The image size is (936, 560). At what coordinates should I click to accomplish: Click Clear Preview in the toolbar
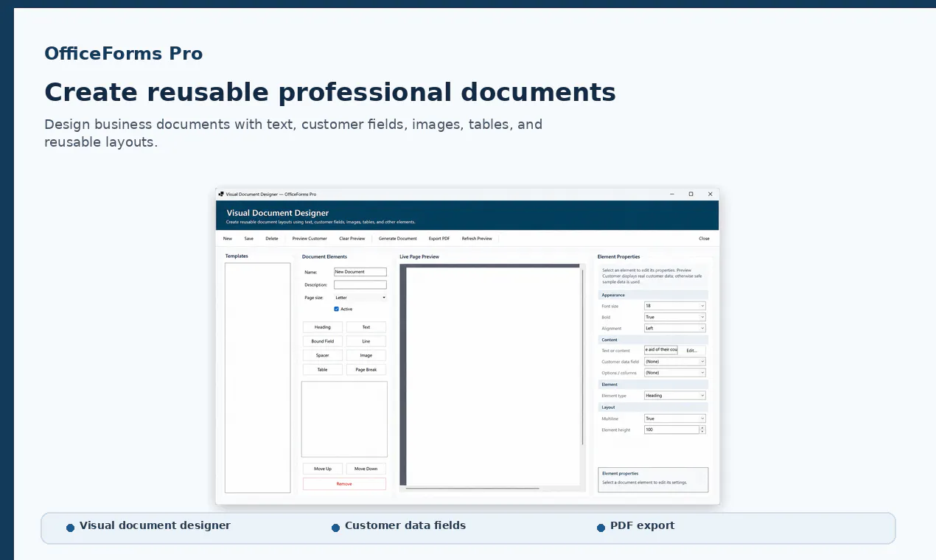352,239
